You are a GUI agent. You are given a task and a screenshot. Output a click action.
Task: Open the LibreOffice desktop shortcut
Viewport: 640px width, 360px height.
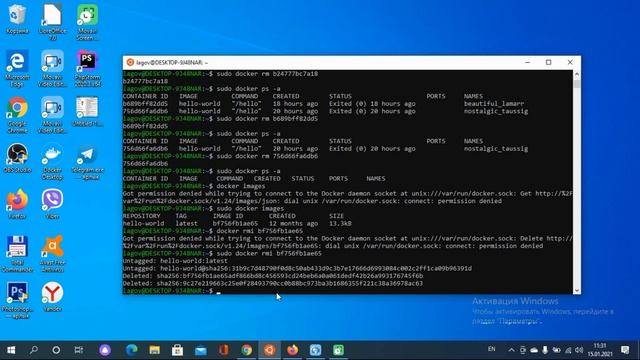[52, 21]
